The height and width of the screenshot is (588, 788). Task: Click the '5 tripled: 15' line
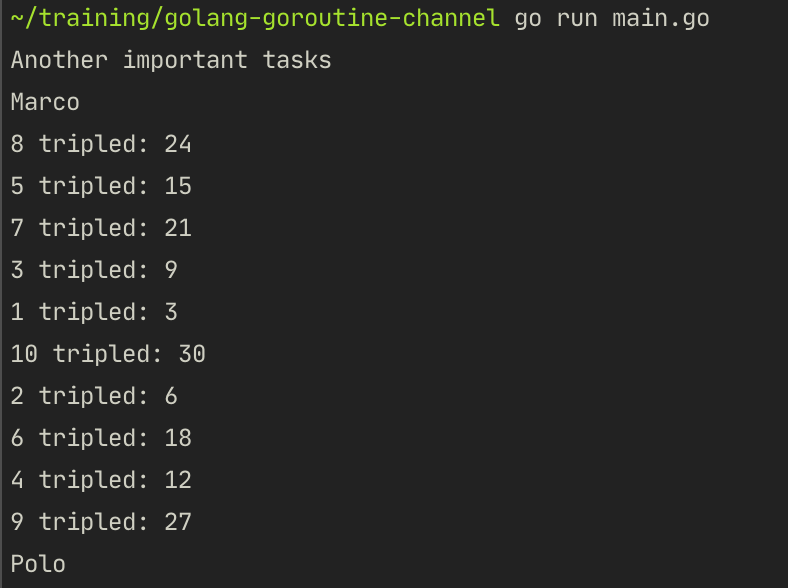point(101,187)
